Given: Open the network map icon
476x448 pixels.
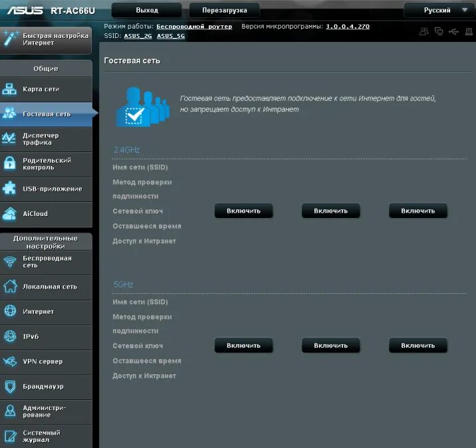Looking at the screenshot, I should pos(9,89).
